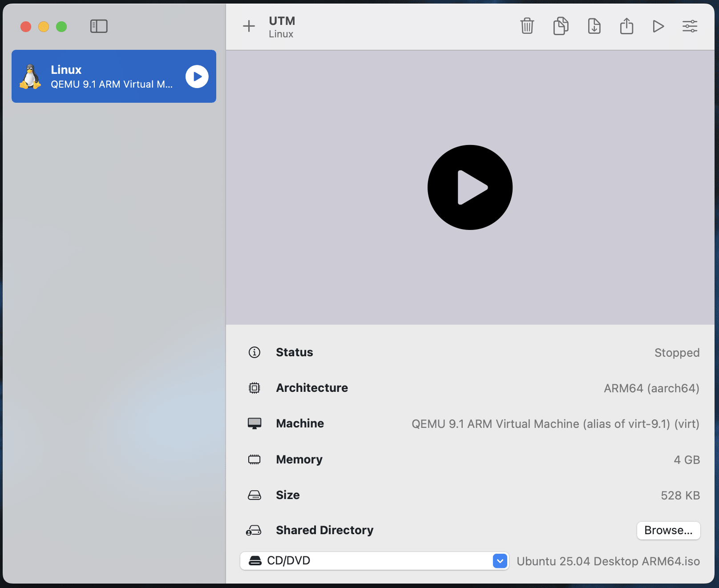This screenshot has height=588, width=719.
Task: Click the 4 GB memory value
Action: click(x=687, y=460)
